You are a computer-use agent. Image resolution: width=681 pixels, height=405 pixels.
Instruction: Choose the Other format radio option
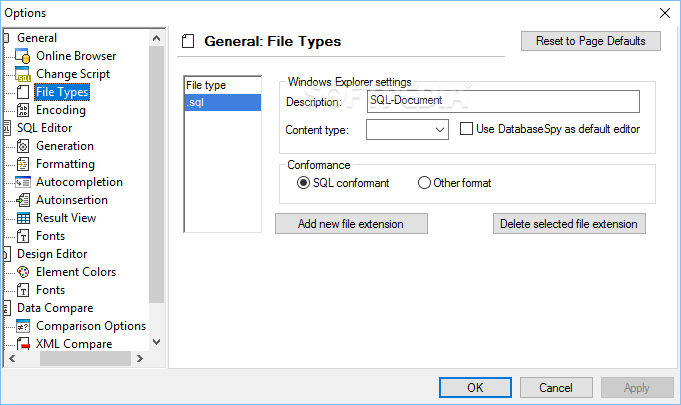[424, 183]
